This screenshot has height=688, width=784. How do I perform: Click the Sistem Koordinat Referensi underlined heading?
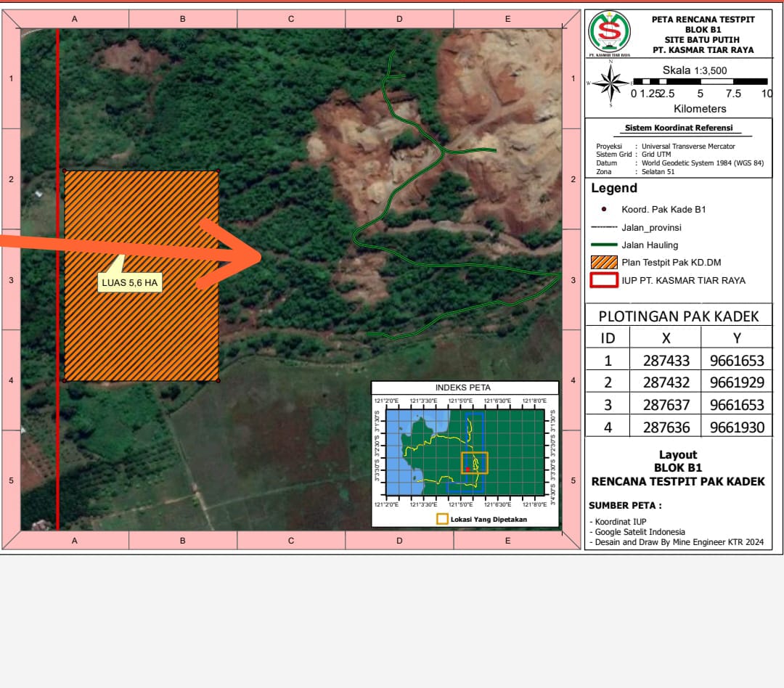[679, 128]
